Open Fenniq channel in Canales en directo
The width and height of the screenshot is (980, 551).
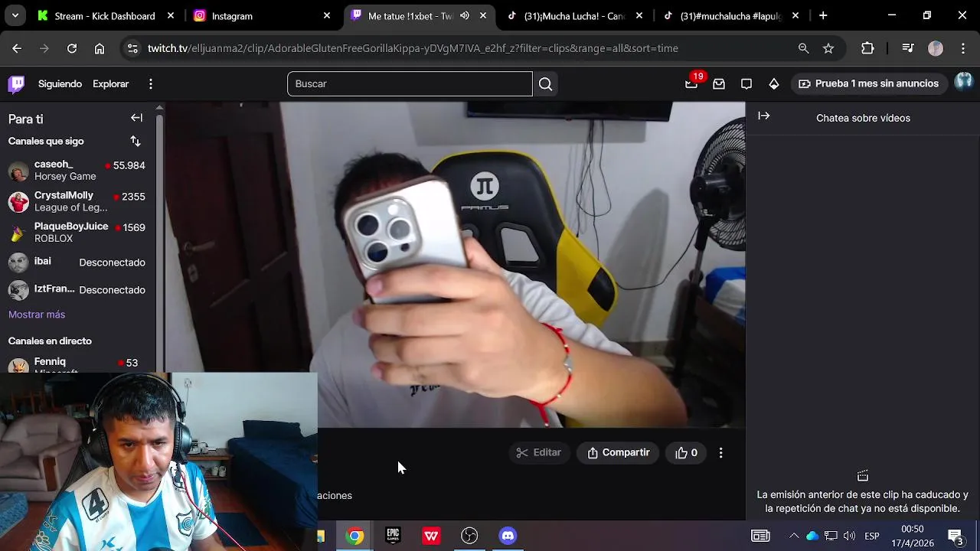[x=77, y=364]
